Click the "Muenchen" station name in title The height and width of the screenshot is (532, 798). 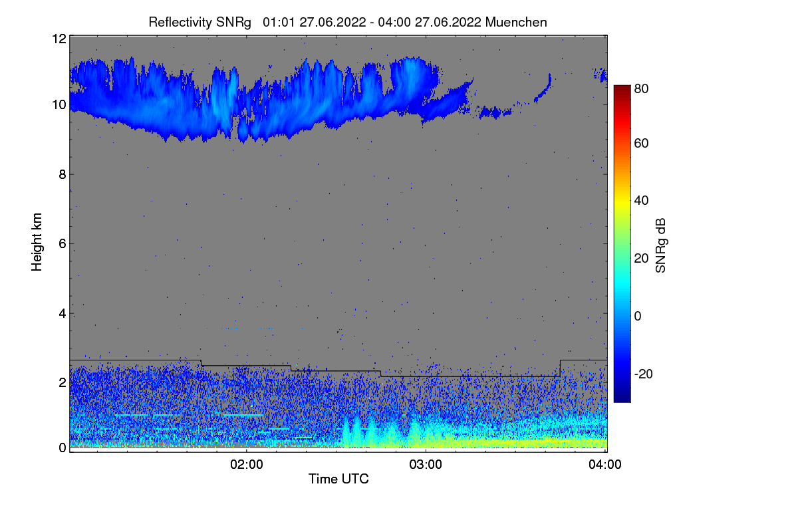coord(517,22)
